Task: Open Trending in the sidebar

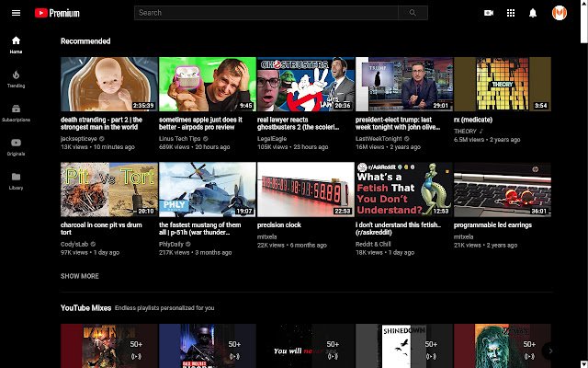Action: (16, 79)
